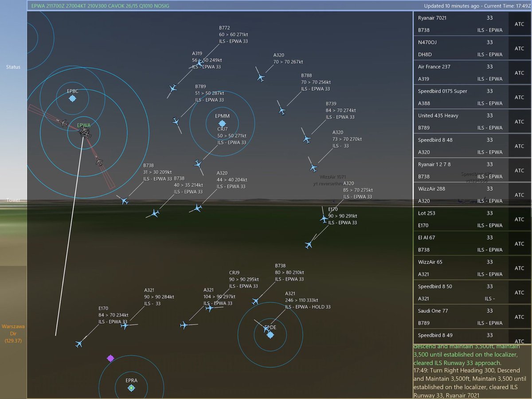This screenshot has width=532, height=399.
Task: Switch to the Tower view
Action: [x=13, y=200]
